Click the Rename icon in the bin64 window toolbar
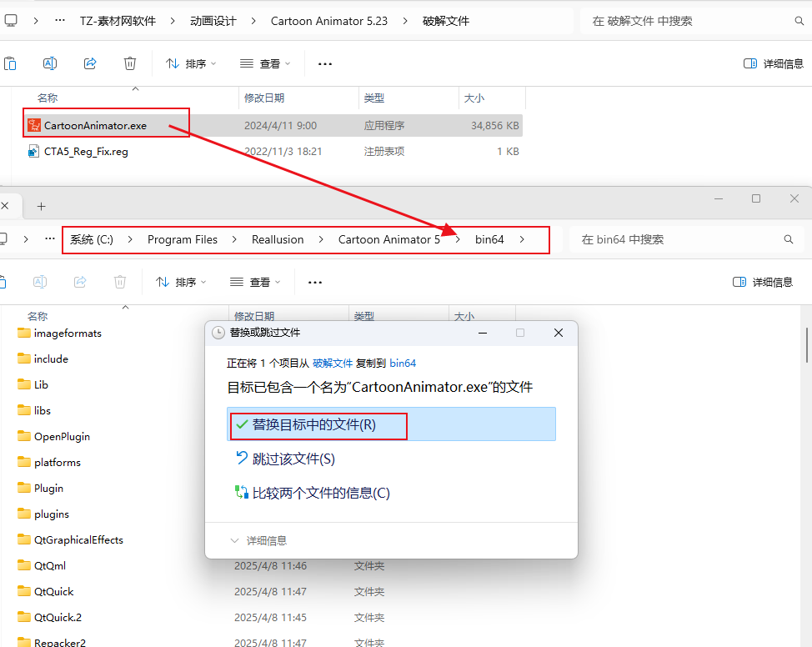The width and height of the screenshot is (812, 647). 40,282
